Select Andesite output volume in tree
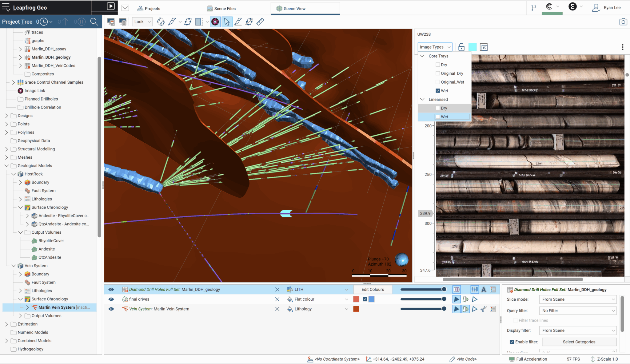The image size is (630, 364). click(46, 249)
